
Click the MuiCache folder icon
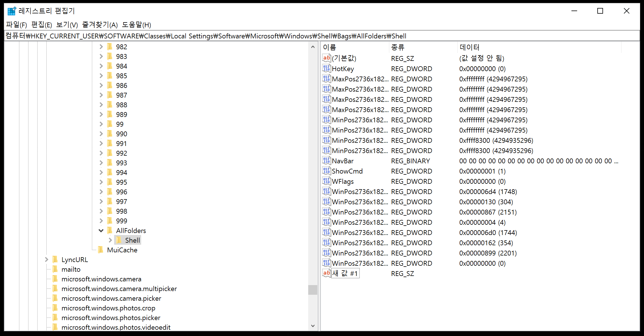tap(101, 250)
